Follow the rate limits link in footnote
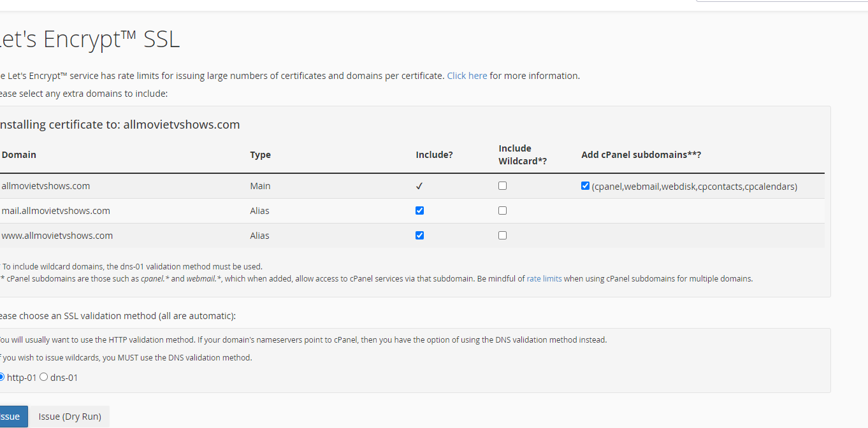Viewport: 868px width, 428px height. tap(544, 279)
